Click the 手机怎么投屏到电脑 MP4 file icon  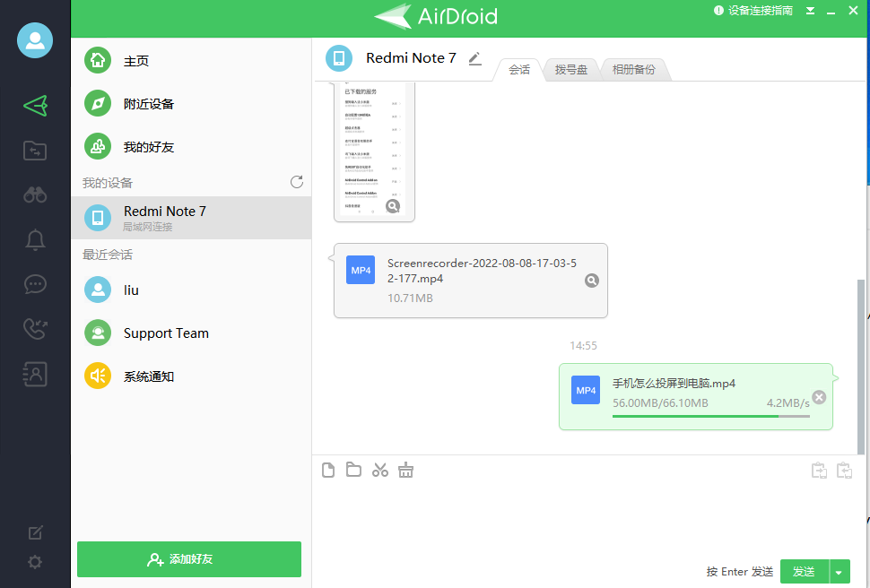click(586, 390)
